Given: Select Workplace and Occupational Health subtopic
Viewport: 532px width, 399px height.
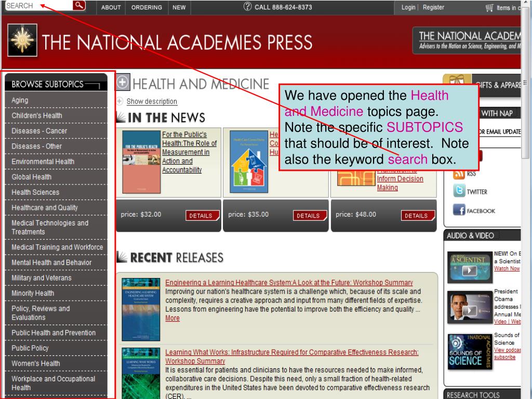Looking at the screenshot, I should click(x=56, y=383).
